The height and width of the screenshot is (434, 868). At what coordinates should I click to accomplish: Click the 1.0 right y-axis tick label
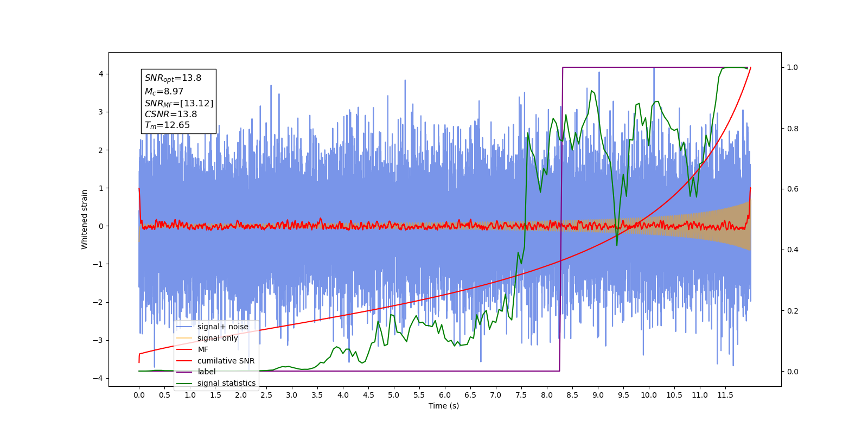click(x=793, y=67)
